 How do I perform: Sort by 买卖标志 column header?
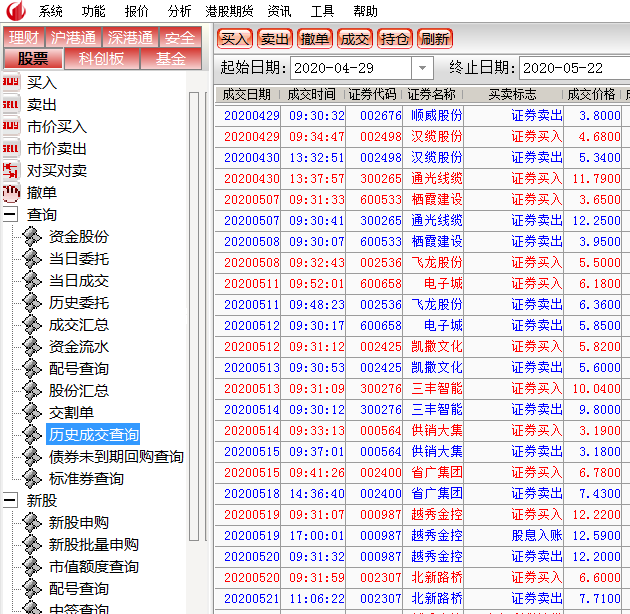coord(513,94)
